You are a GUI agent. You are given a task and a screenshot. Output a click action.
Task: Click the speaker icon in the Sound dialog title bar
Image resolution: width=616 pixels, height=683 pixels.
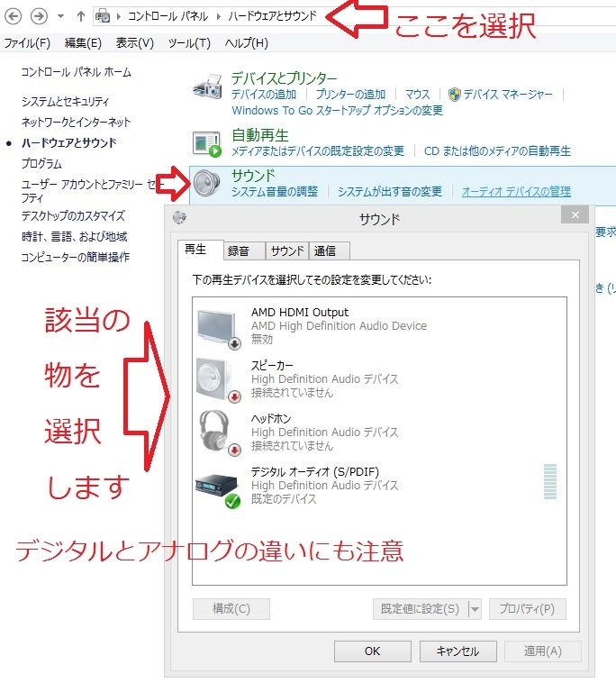(179, 217)
